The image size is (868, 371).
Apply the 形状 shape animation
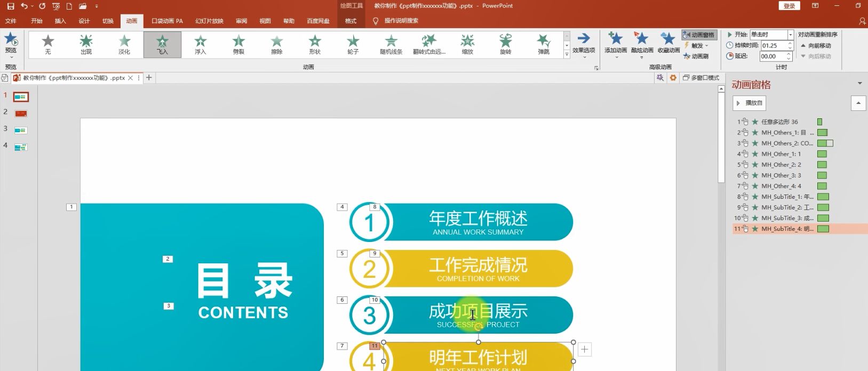point(315,45)
